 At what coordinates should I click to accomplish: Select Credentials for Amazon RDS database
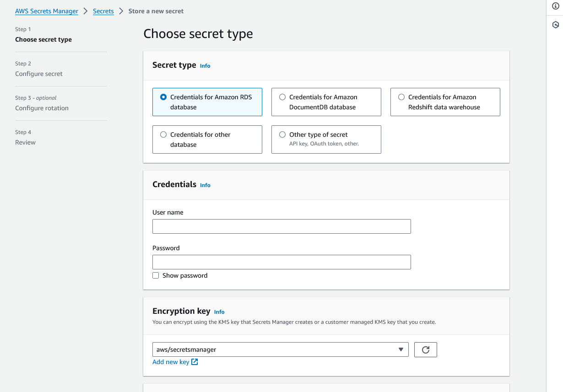[207, 102]
